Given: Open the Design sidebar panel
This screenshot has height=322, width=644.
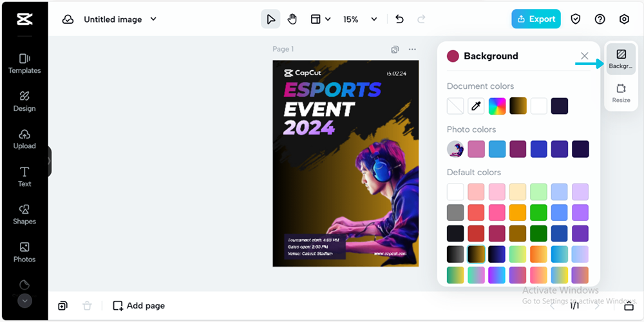Looking at the screenshot, I should 24,102.
